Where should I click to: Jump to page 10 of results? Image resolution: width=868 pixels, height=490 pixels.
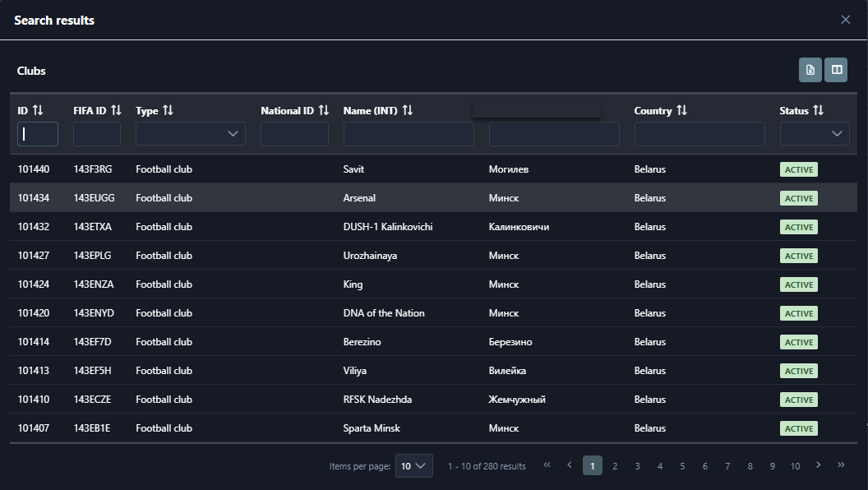tap(795, 466)
